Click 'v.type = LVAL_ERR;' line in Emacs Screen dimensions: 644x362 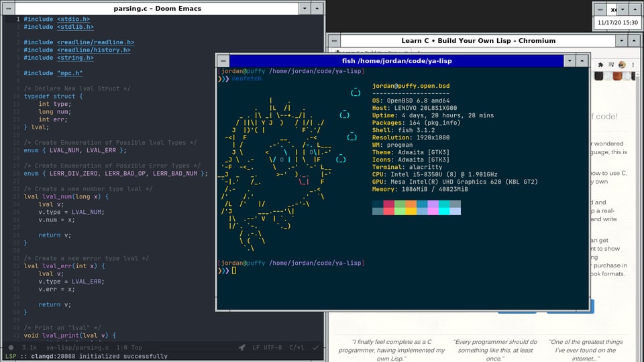pos(72,282)
